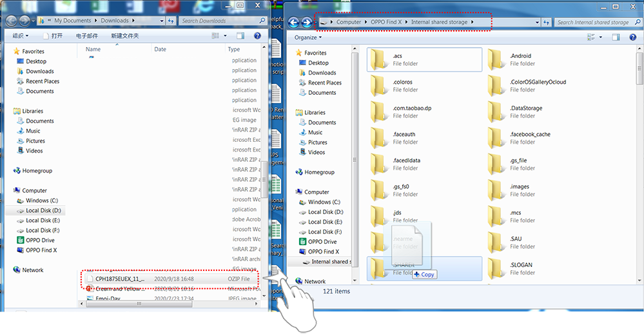
Task: Click horizontal scrollbar in Downloads file list
Action: click(x=139, y=304)
